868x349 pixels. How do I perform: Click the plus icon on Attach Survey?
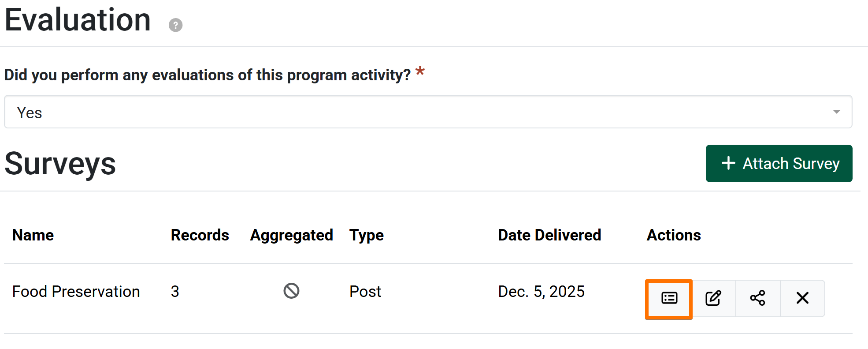728,163
